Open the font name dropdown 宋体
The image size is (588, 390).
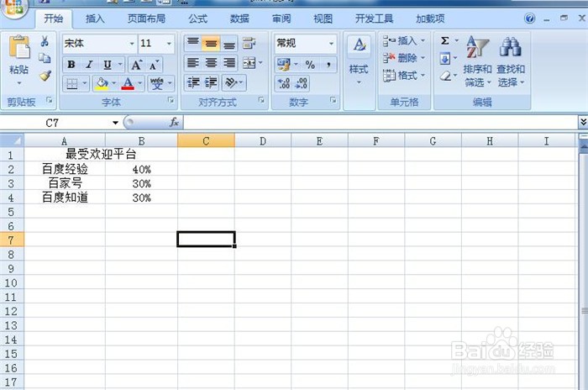tap(132, 44)
